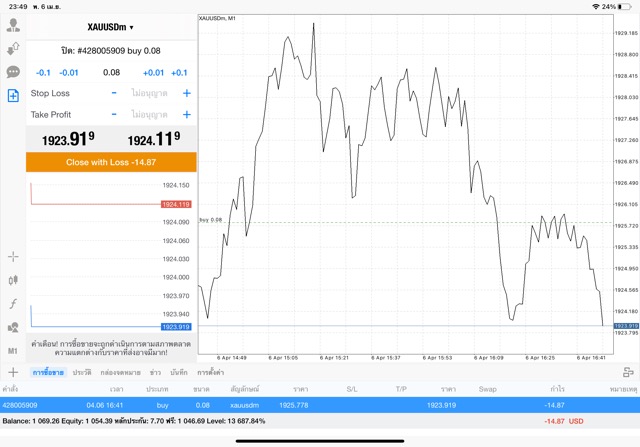Viewport: 640px width, 447px height.
Task: Tap the objects shapes icon in sidebar
Action: pyautogui.click(x=13, y=328)
